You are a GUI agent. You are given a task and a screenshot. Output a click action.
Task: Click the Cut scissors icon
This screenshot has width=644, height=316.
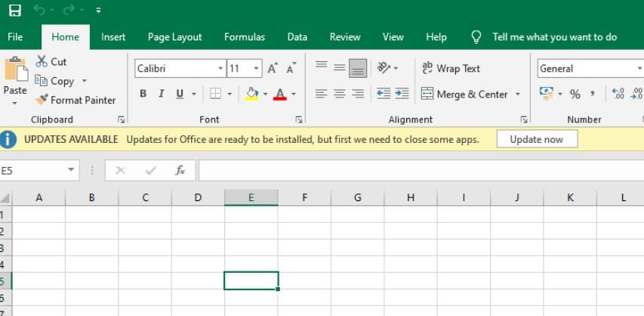(42, 62)
